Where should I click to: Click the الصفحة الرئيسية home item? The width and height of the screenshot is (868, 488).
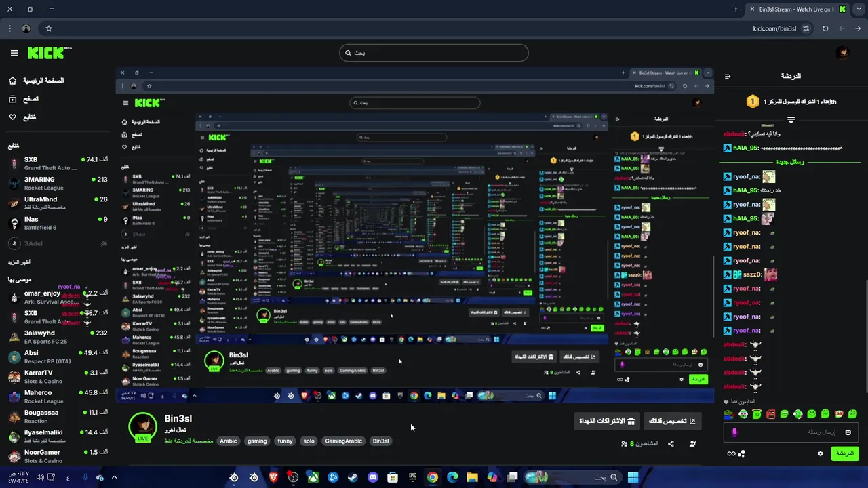[x=38, y=81]
